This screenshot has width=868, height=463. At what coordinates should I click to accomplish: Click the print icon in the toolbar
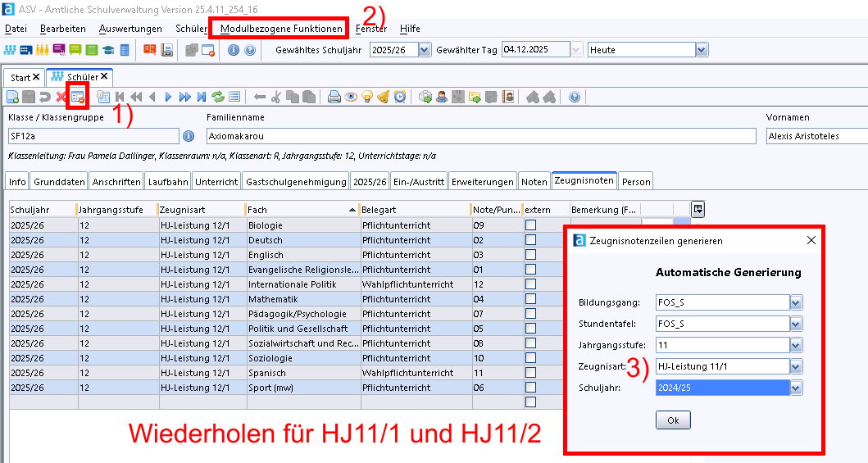click(x=334, y=97)
